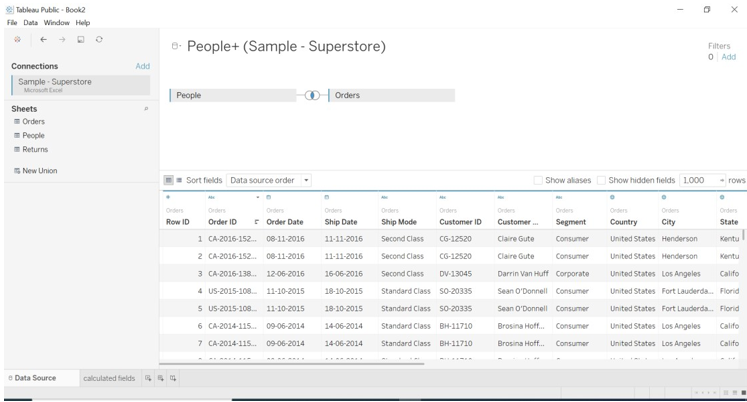Click Add link next to Connections
The image size is (747, 402).
pyautogui.click(x=142, y=66)
